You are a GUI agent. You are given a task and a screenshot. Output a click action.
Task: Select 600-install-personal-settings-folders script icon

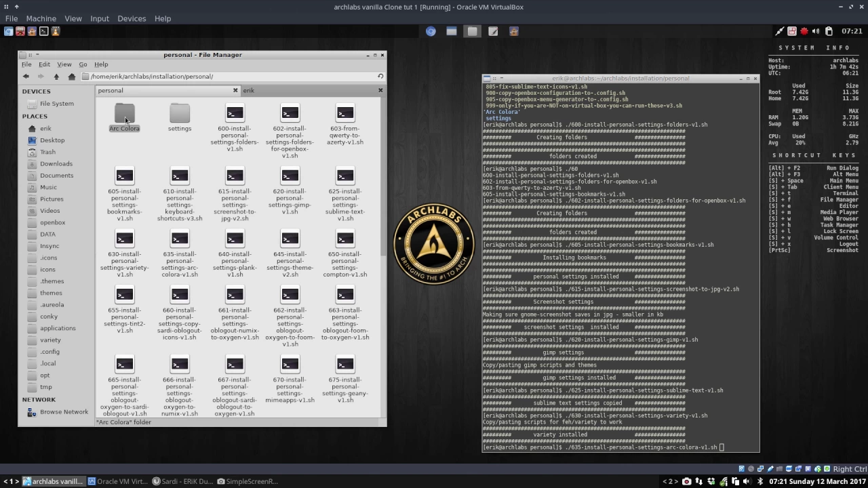pos(235,113)
